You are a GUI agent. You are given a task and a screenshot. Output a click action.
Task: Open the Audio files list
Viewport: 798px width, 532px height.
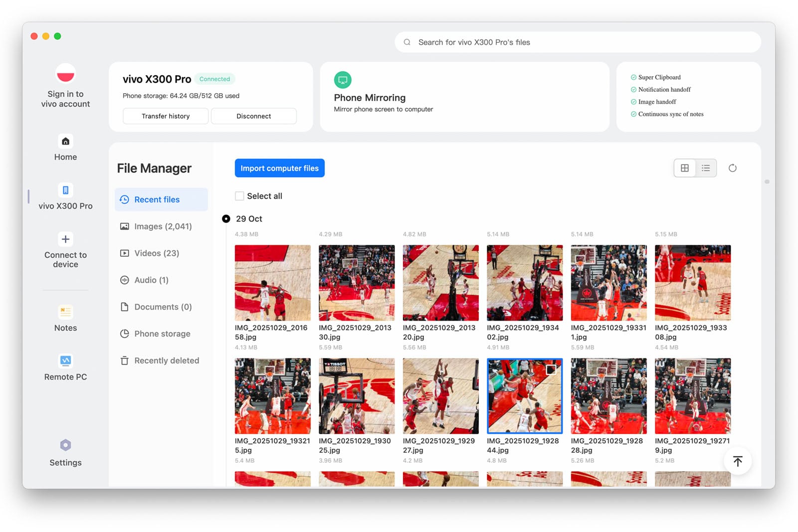tap(151, 280)
